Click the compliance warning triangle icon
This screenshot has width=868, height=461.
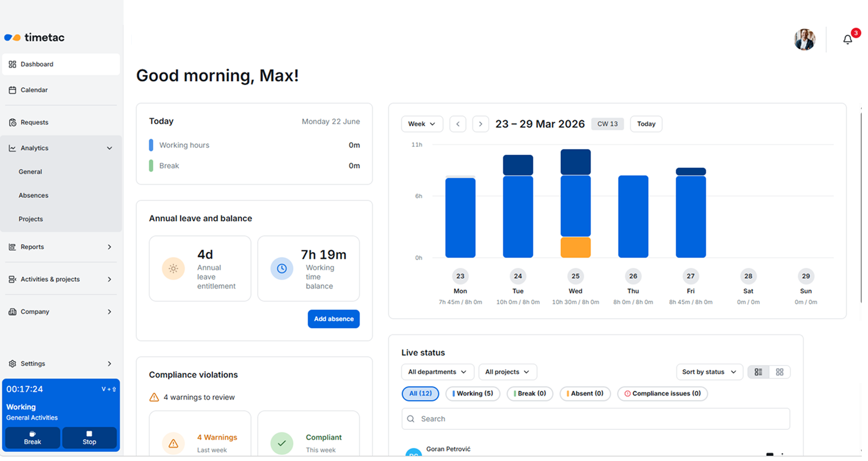point(154,398)
